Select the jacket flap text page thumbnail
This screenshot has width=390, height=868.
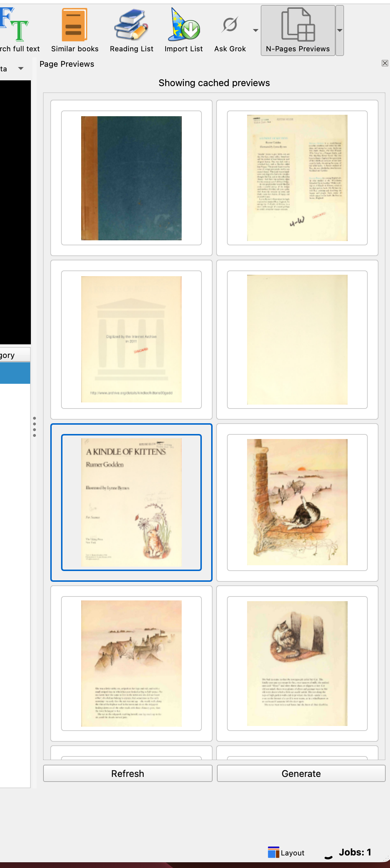pos(297,178)
